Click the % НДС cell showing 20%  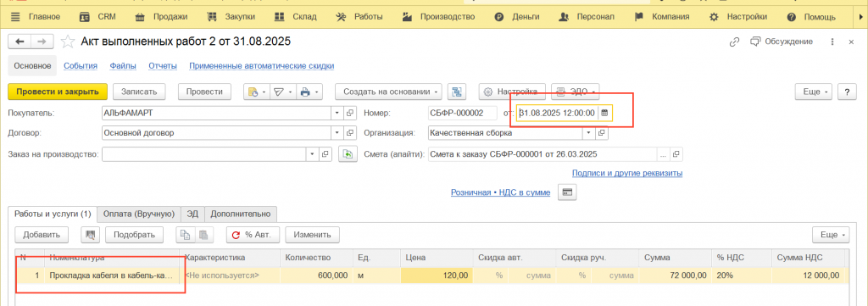pos(741,275)
